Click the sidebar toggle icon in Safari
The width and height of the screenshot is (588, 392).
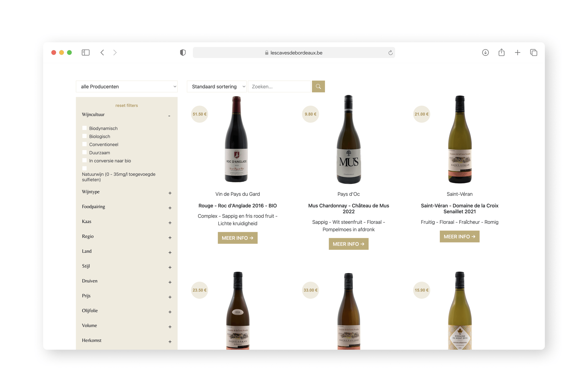click(85, 52)
